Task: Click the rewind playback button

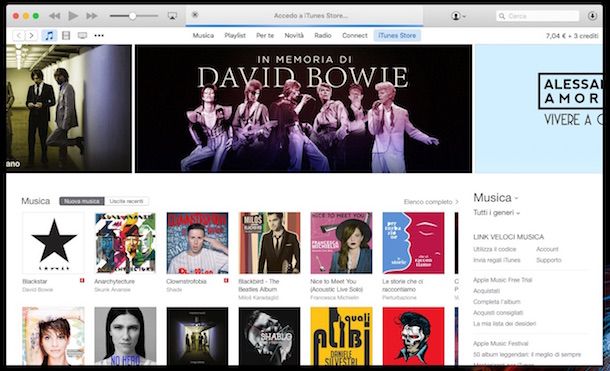Action: (x=54, y=16)
